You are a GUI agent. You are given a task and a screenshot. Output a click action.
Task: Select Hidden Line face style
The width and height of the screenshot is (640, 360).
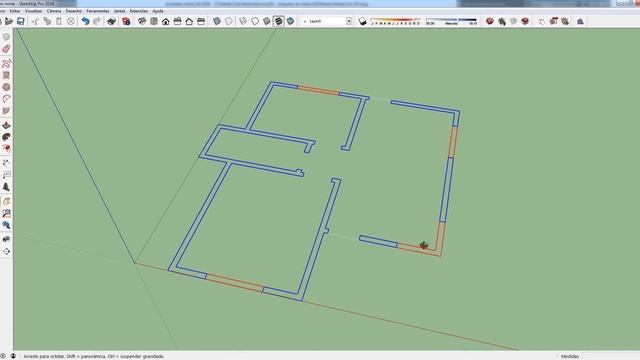click(255, 21)
